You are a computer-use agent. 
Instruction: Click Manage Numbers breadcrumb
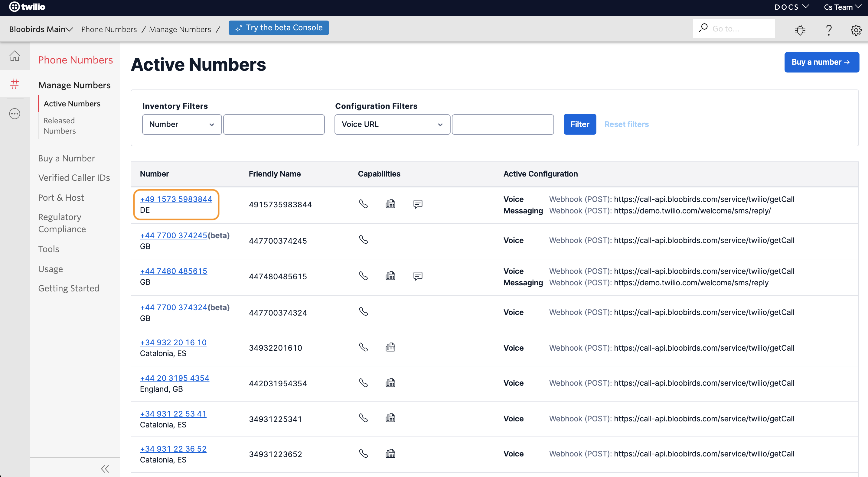180,29
